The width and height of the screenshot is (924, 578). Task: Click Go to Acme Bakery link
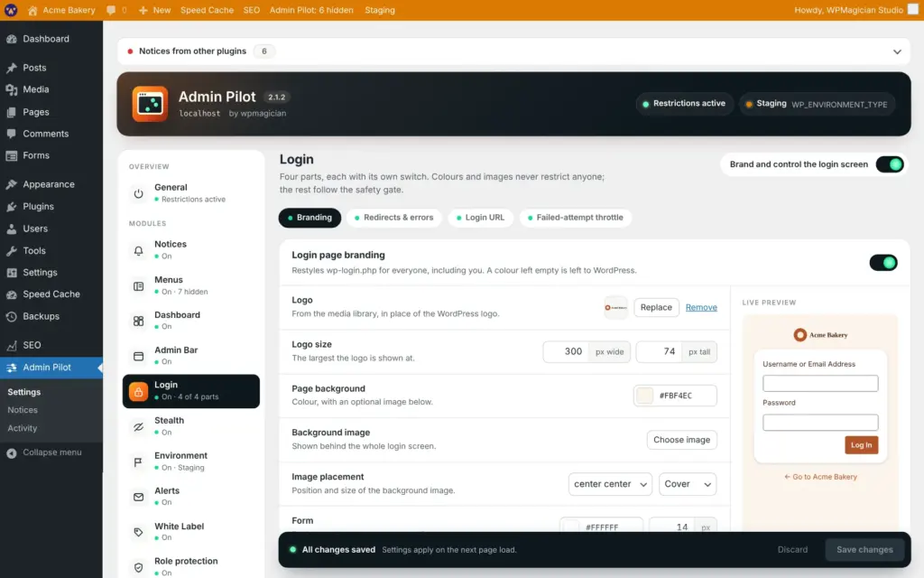(820, 477)
